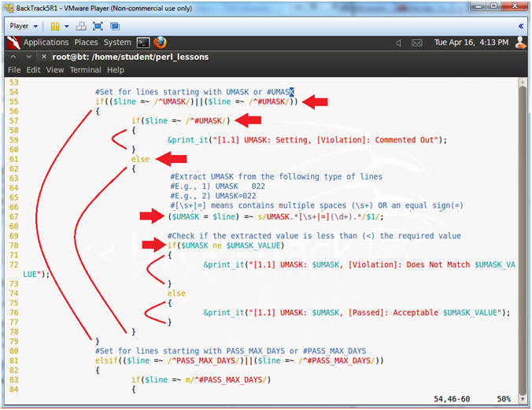
Task: Close the terminal window with X
Action: tap(44, 57)
